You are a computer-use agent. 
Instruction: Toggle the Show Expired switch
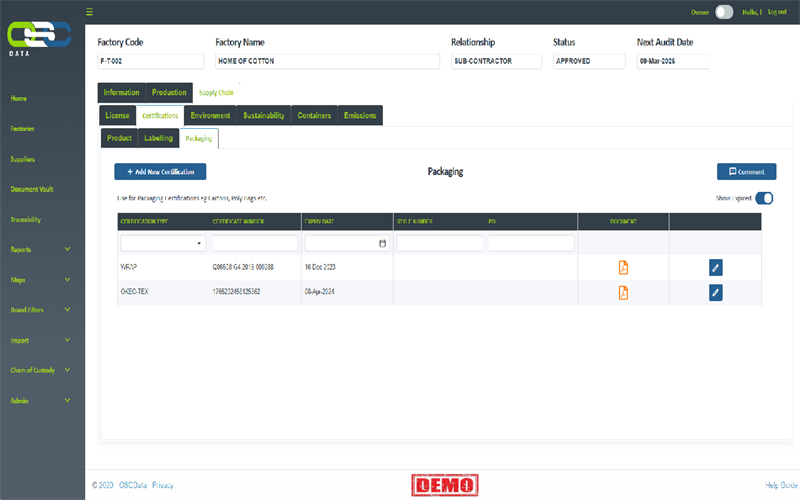tap(765, 198)
